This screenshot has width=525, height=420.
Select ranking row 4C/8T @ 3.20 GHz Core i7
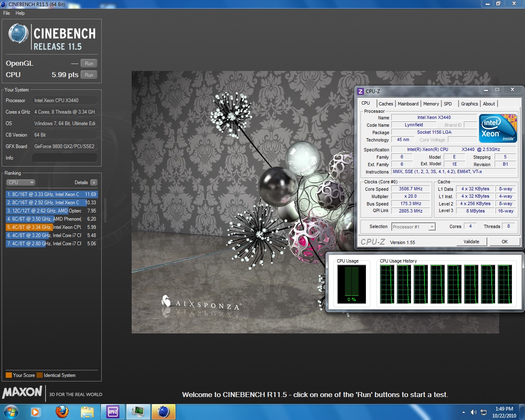coord(52,235)
